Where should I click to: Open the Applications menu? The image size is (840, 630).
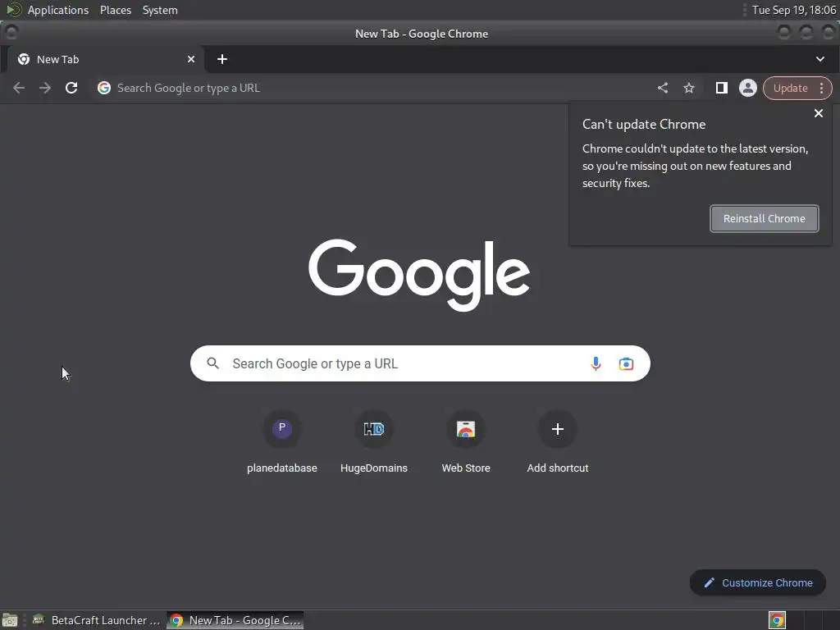click(x=58, y=10)
